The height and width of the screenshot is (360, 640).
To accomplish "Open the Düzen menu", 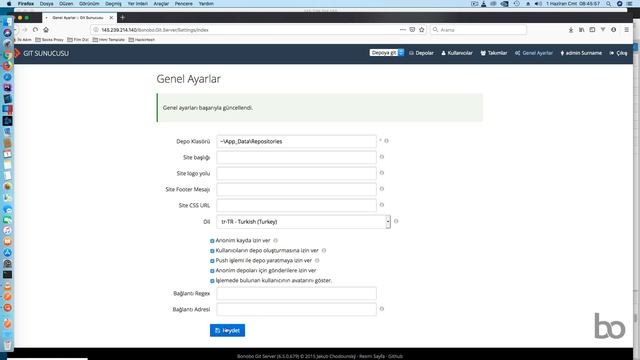I will tap(66, 4).
